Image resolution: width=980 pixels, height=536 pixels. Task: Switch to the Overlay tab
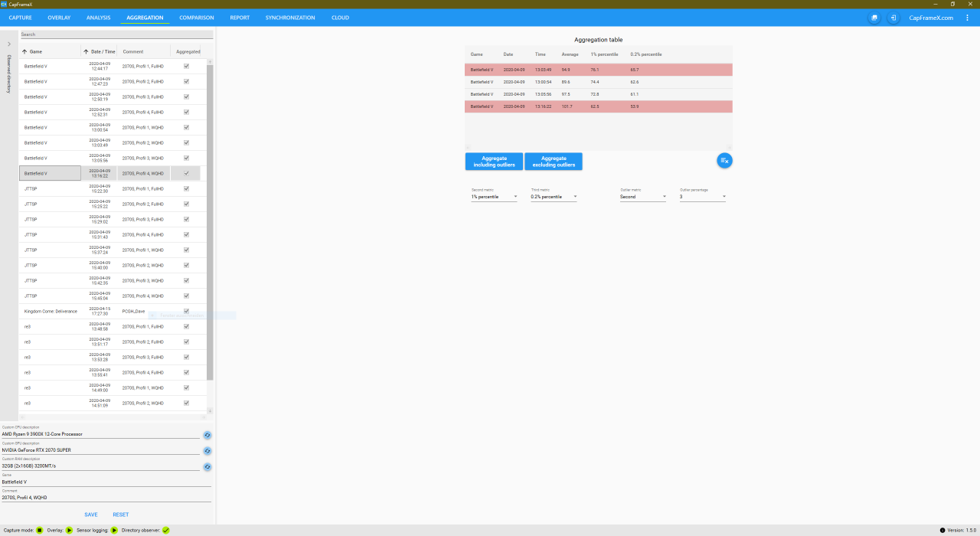click(59, 18)
